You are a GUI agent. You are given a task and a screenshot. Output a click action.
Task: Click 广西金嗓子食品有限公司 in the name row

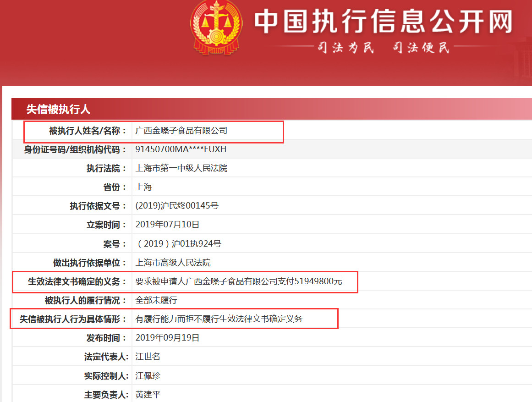pos(181,131)
